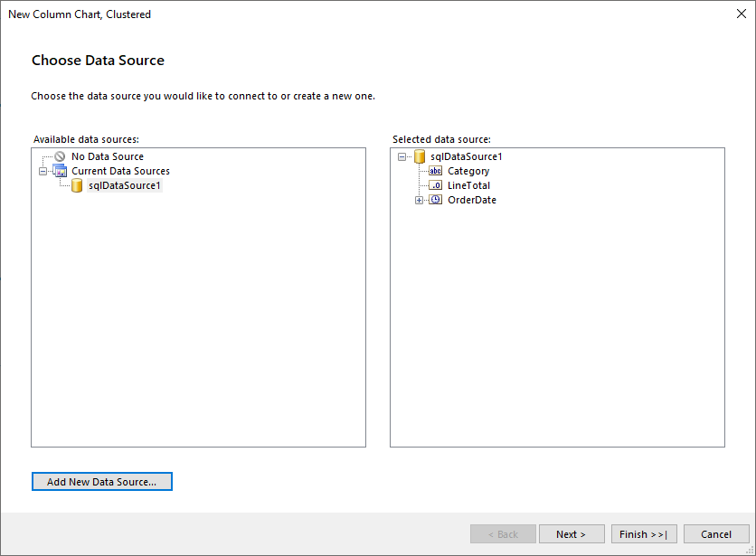Click the abc icon beside Category field

[x=435, y=171]
